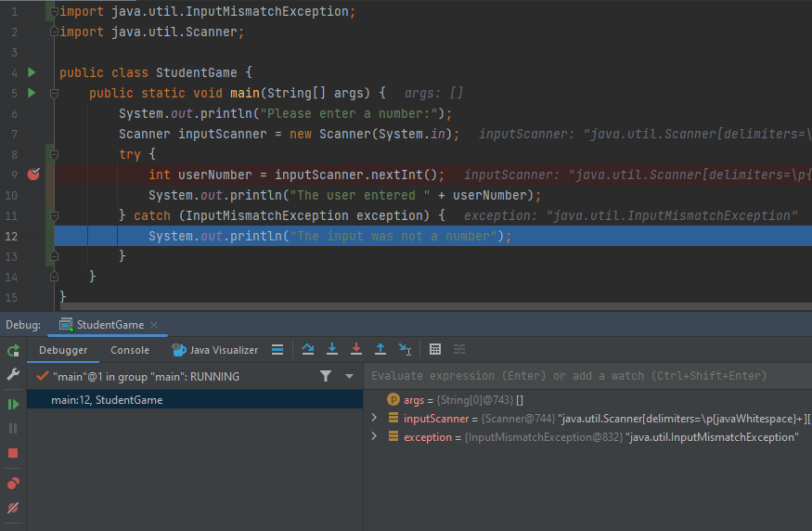Toggle the breakpoint on line 9
The height and width of the screenshot is (531, 812).
click(33, 175)
